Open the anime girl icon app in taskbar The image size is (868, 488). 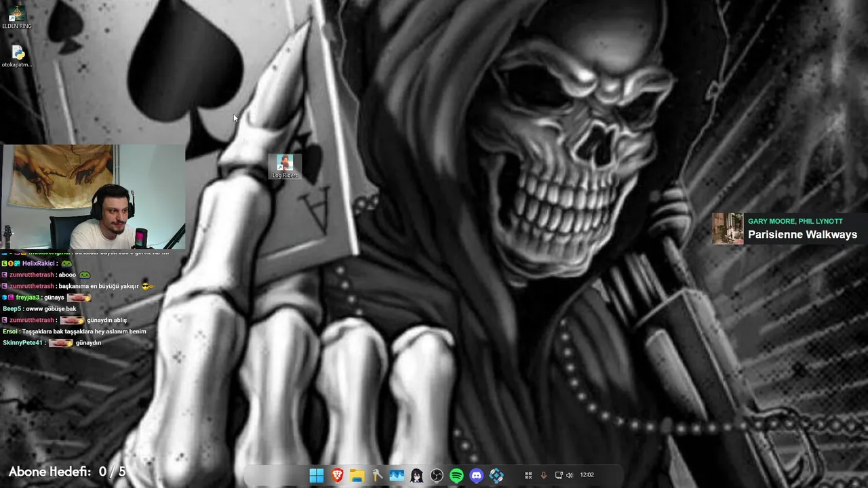pyautogui.click(x=417, y=476)
